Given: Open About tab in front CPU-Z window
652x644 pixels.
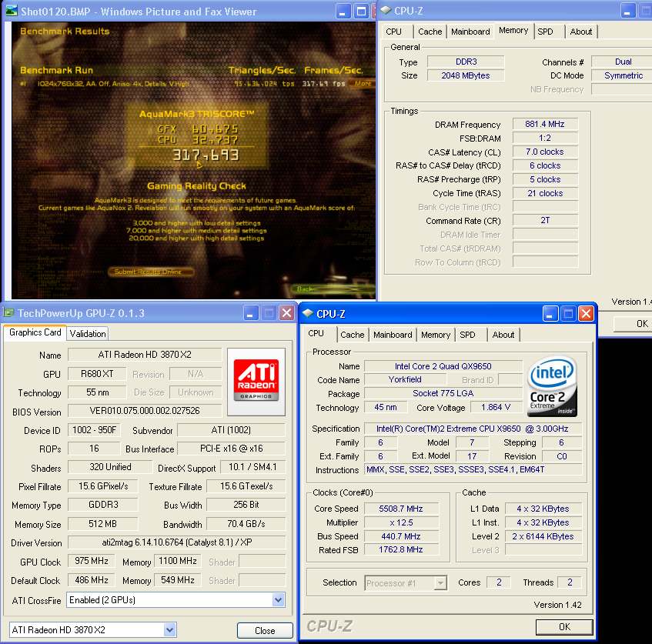Looking at the screenshot, I should pos(503,335).
